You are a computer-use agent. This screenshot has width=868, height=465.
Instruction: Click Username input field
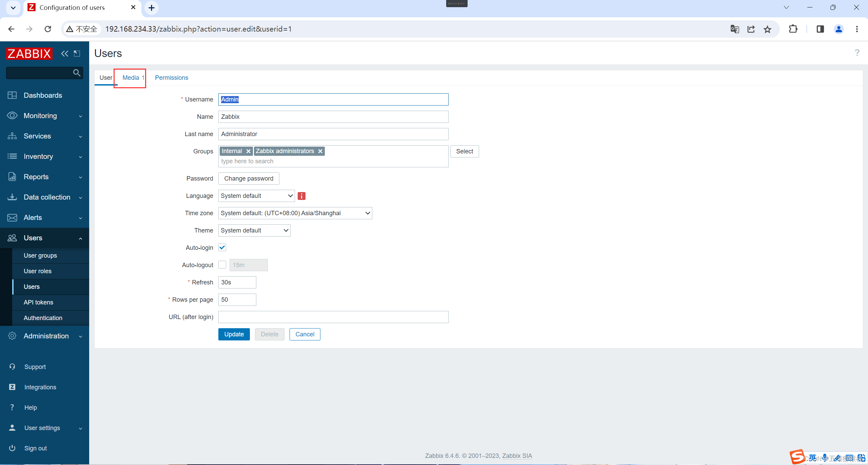coord(333,99)
